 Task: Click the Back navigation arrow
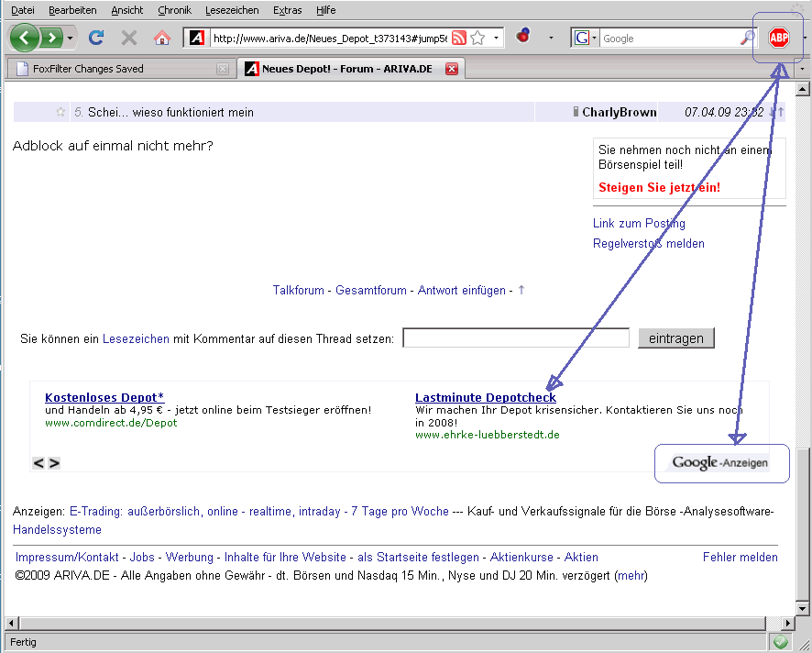point(25,38)
